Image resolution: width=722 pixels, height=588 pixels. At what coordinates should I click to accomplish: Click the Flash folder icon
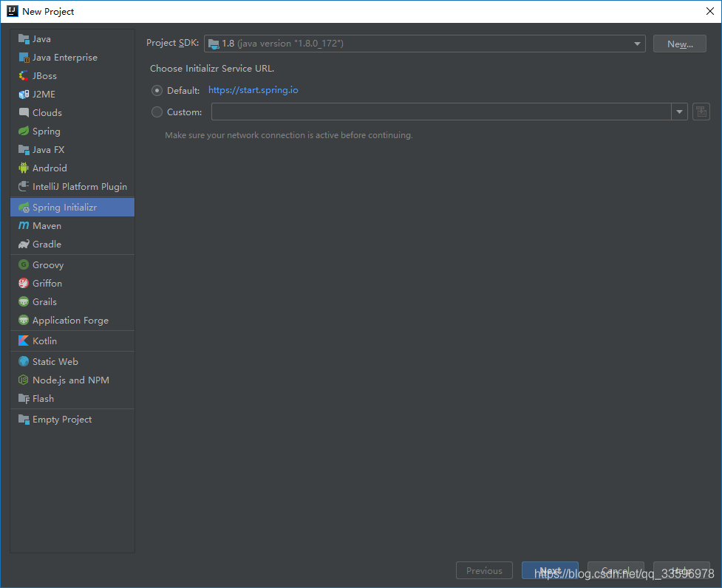point(24,398)
